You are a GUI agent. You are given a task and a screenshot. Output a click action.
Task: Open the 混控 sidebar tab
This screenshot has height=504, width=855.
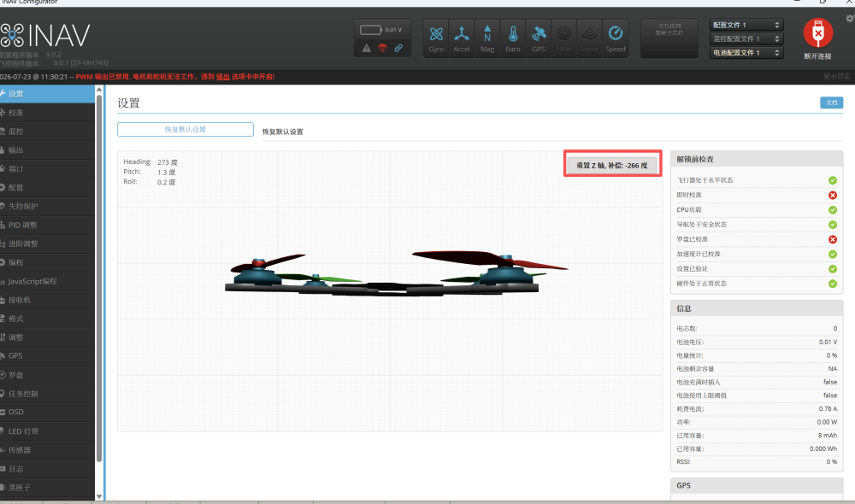coord(47,132)
